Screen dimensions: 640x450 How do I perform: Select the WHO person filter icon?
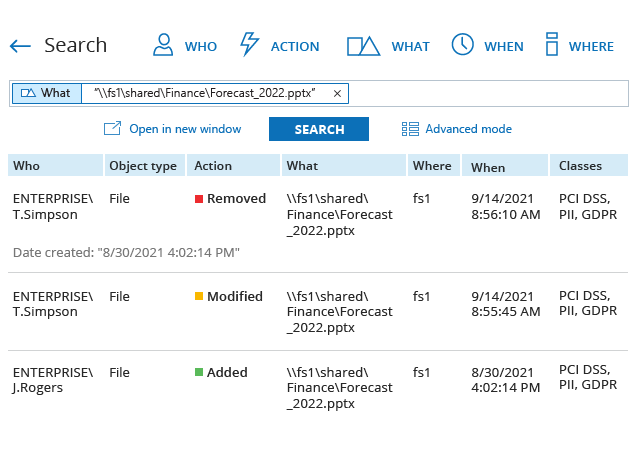(x=163, y=45)
